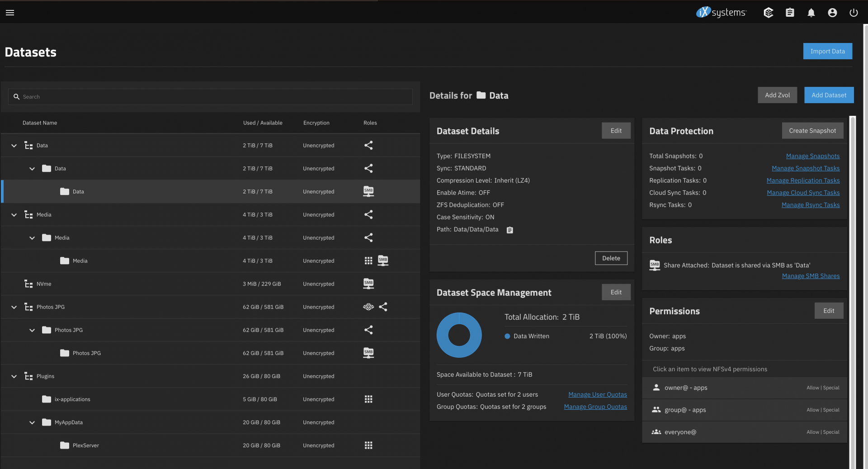Screen dimensions: 868x469
Task: Select the NVme pool row
Action: point(210,284)
